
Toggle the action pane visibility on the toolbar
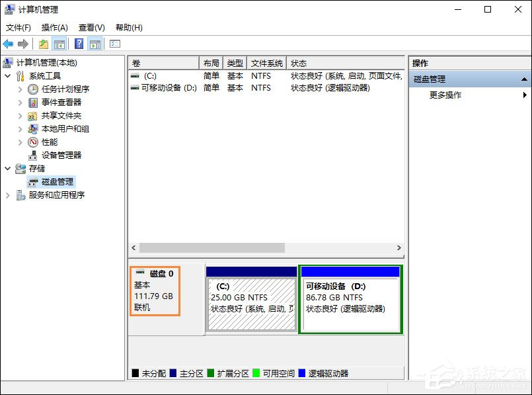point(95,44)
